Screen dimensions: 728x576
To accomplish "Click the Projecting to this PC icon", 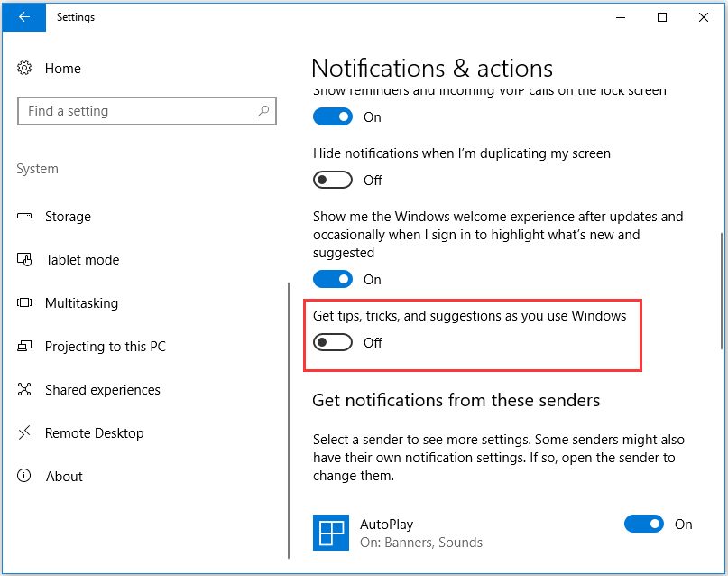I will pyautogui.click(x=25, y=347).
